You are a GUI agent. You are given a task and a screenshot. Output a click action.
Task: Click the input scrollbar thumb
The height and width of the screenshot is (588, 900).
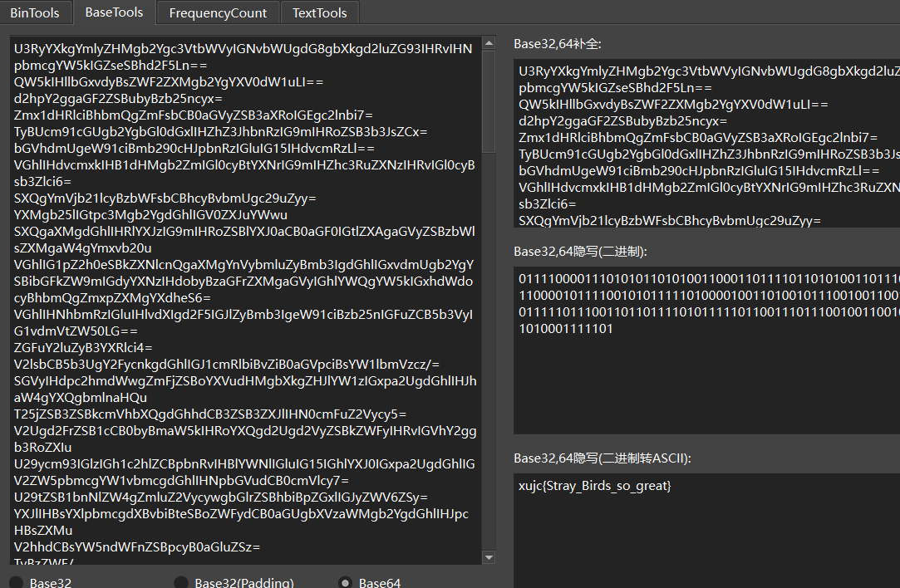coord(489,100)
